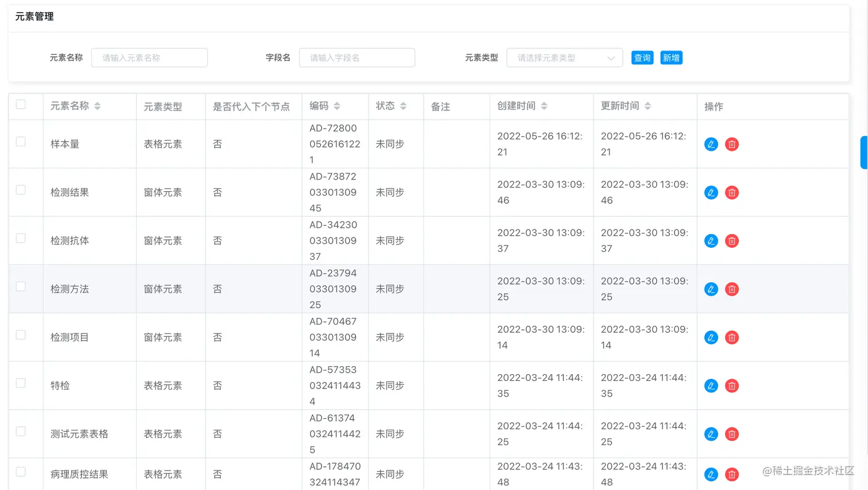Screen dimensions: 868x490
Task: Delete the 特检 row
Action: pos(731,386)
